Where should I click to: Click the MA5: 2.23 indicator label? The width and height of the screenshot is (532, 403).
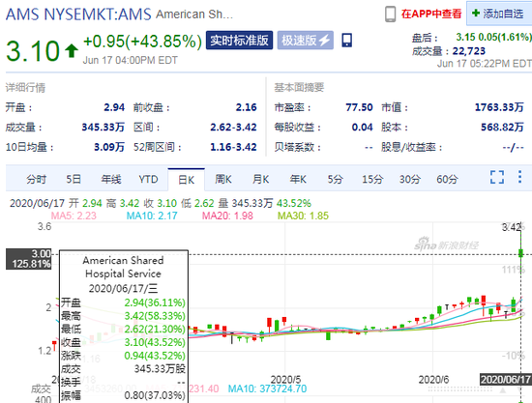coord(74,216)
